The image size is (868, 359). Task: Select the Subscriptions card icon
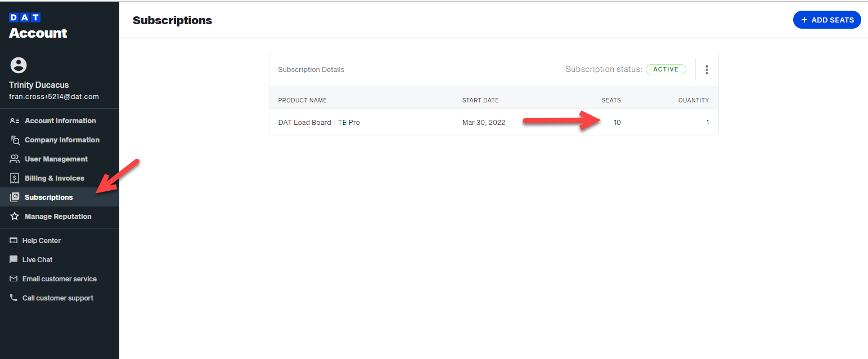(x=14, y=197)
